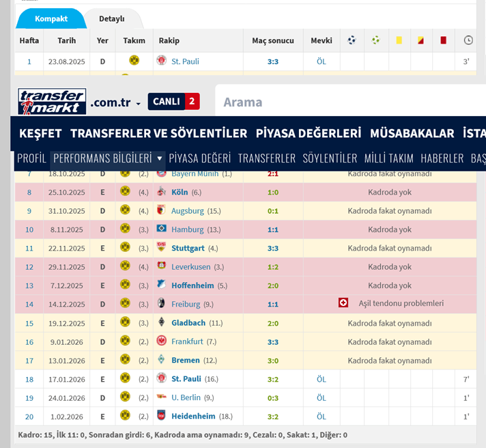The image size is (486, 448).
Task: Open the Transferler ve Söylentiler menu
Action: coord(158,132)
